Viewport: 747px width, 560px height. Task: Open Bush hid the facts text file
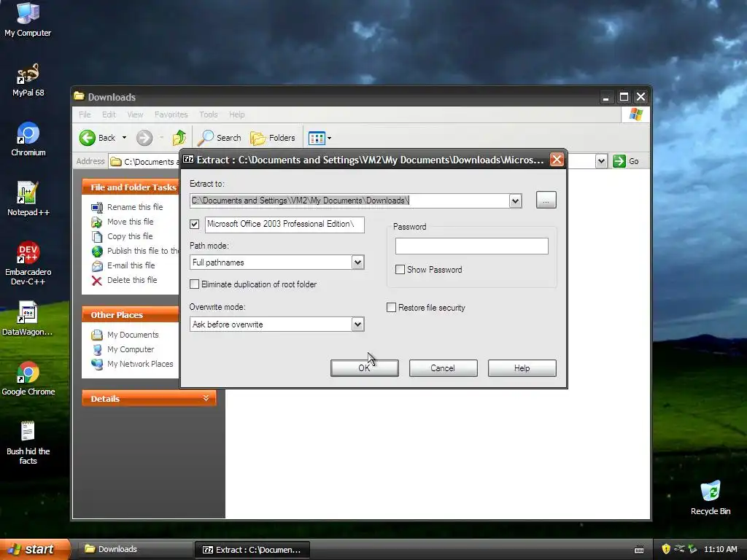pos(28,443)
